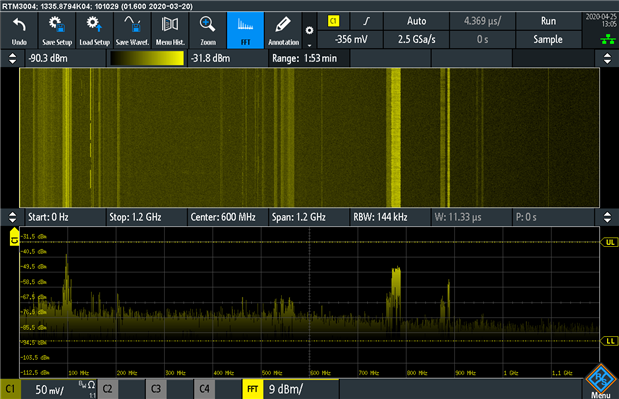Click the C1 channel marker on FFT axis
619x399 pixels.
tap(14, 237)
